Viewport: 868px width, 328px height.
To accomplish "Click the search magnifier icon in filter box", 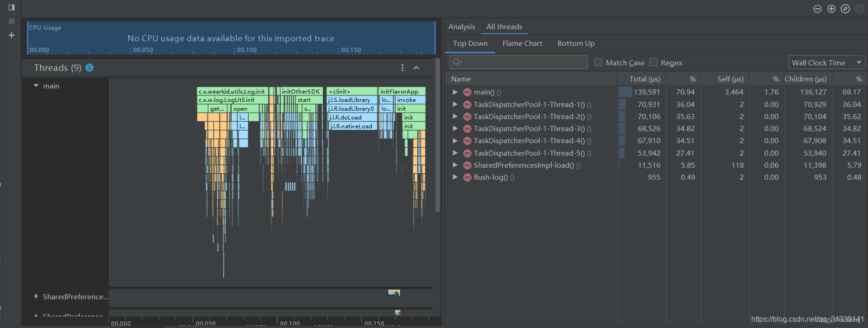I will click(457, 63).
